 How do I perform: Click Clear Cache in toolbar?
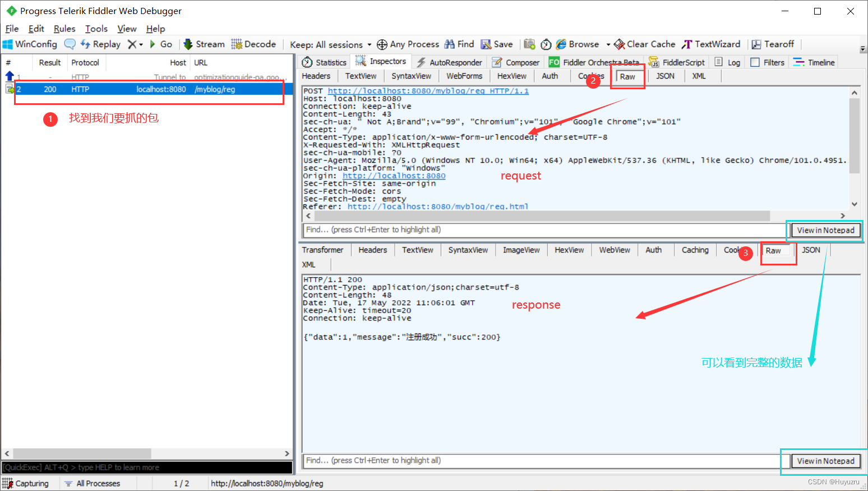click(645, 44)
